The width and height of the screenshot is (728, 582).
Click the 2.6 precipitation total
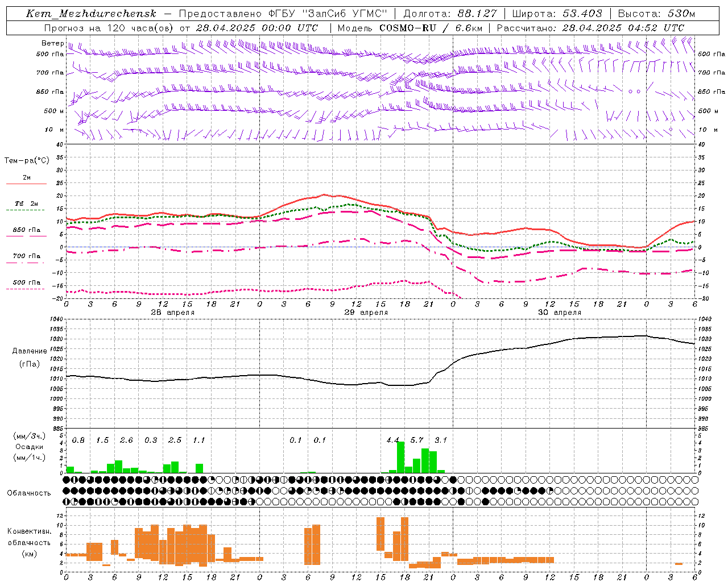click(x=126, y=440)
